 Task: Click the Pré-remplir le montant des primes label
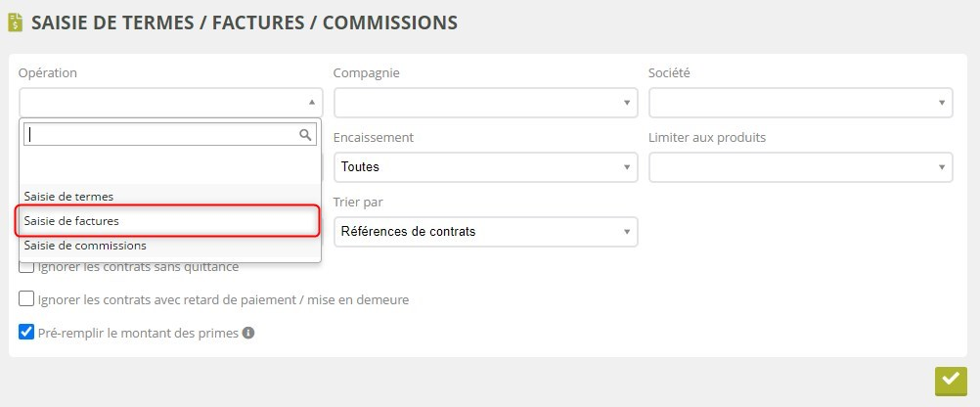point(138,333)
